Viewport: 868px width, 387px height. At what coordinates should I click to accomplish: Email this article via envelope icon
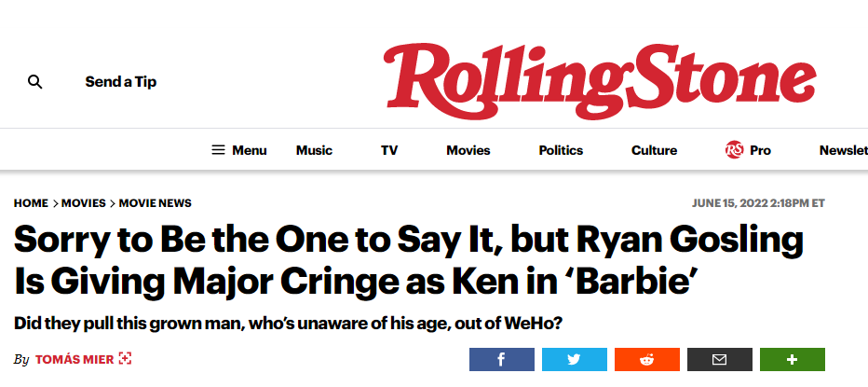coord(719,359)
